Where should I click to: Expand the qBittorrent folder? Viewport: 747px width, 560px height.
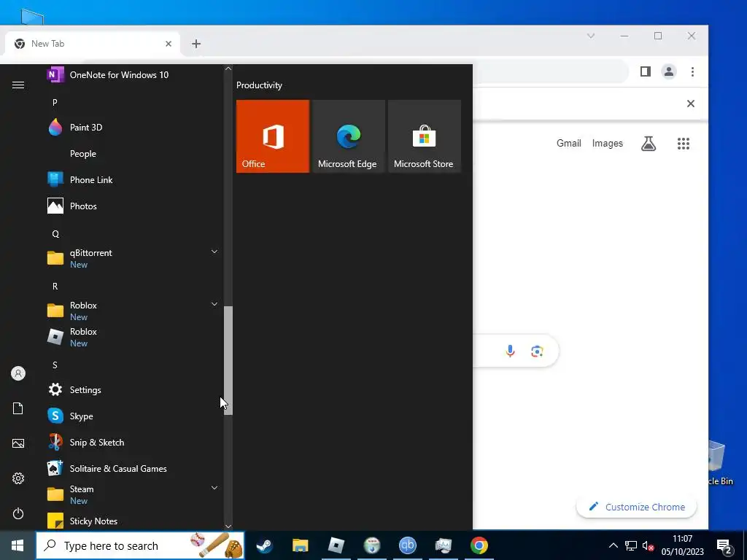click(x=131, y=258)
